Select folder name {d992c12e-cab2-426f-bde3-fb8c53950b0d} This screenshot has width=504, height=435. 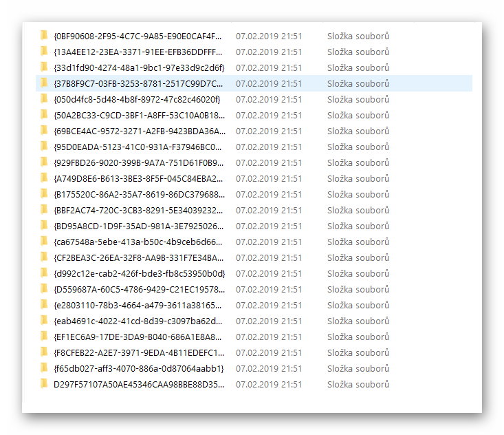(x=140, y=274)
